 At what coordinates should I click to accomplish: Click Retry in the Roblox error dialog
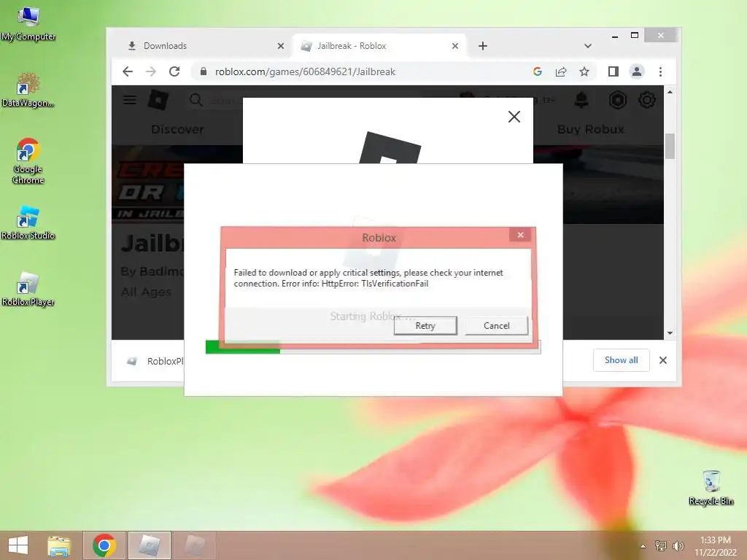[x=425, y=326]
